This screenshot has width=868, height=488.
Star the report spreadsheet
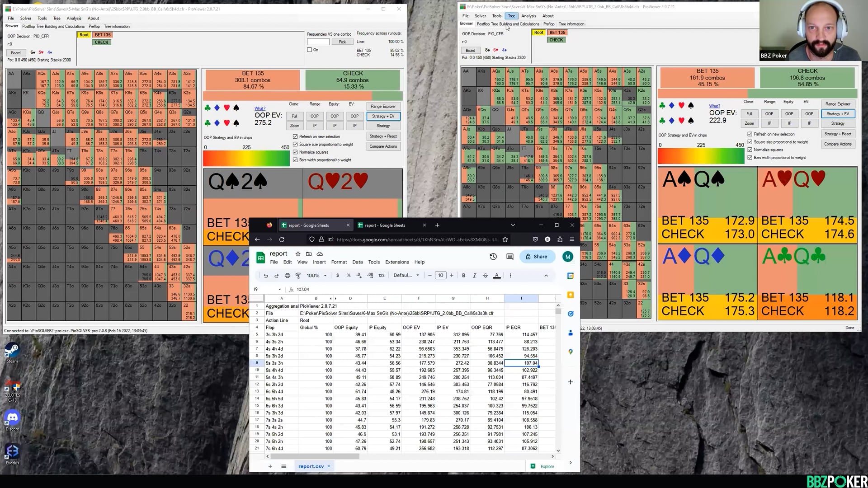click(x=297, y=254)
